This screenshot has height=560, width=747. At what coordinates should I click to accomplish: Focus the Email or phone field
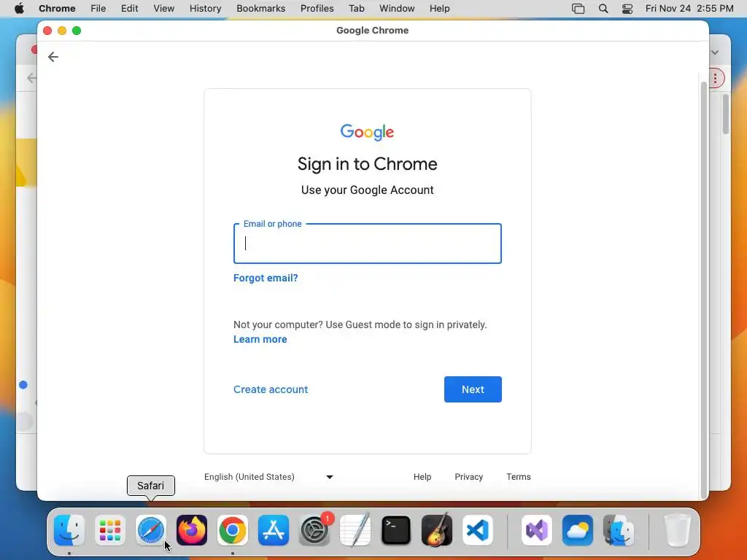368,244
